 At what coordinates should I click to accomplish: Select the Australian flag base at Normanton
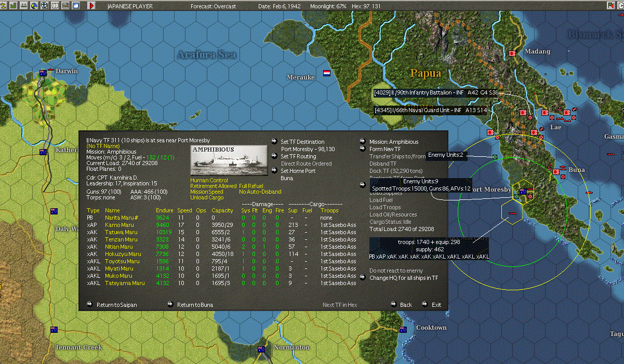(261, 349)
